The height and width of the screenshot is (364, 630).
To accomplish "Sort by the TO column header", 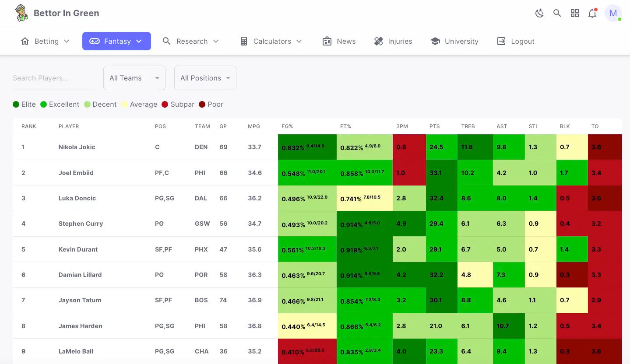I will pyautogui.click(x=595, y=126).
